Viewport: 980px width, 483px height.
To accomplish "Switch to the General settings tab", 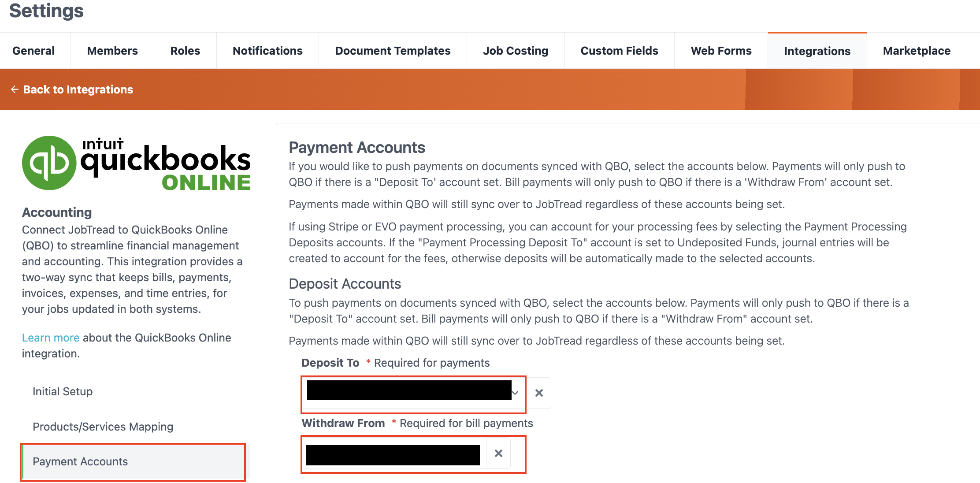I will click(33, 51).
